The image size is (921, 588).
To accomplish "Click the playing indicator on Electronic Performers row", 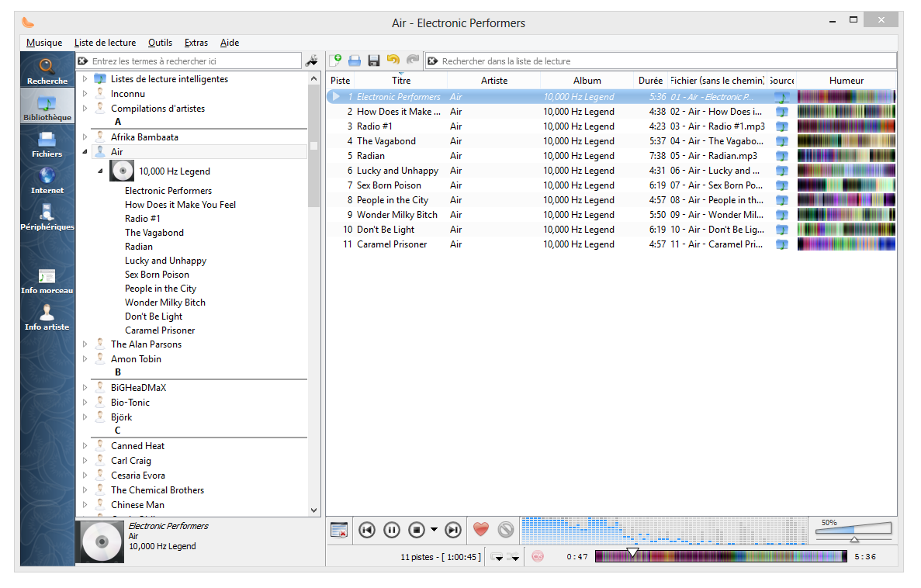I will point(336,96).
